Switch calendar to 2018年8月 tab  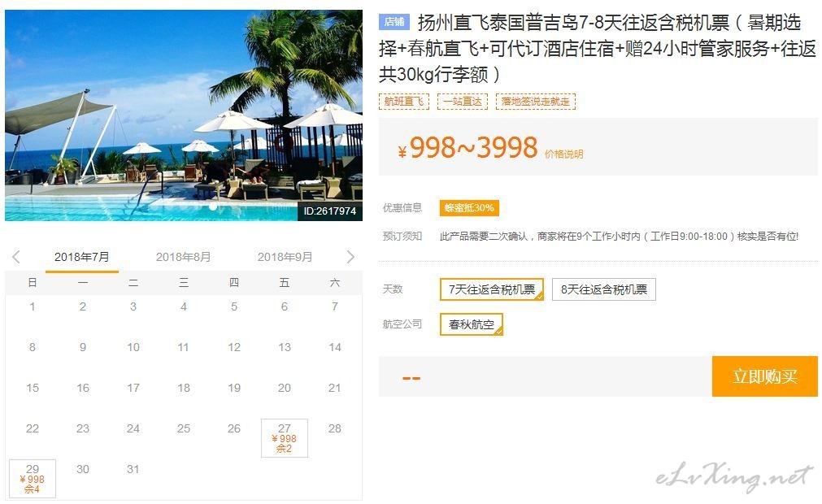click(x=183, y=257)
